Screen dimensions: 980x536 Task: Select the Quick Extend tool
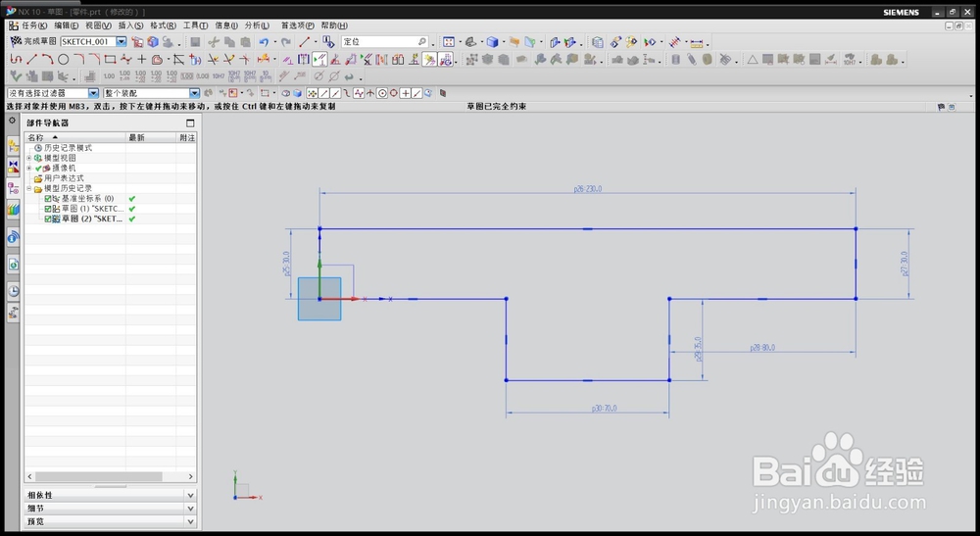point(228,60)
